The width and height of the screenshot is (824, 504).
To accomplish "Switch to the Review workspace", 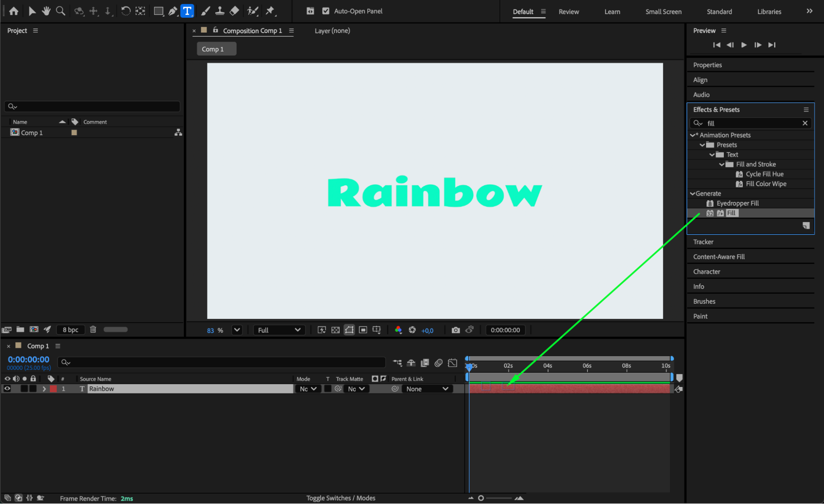I will pyautogui.click(x=568, y=12).
